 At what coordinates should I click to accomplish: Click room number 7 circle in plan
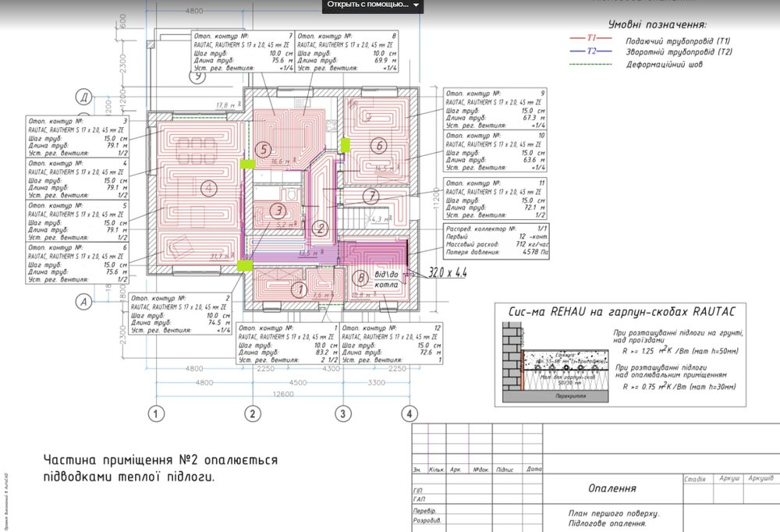(x=371, y=196)
